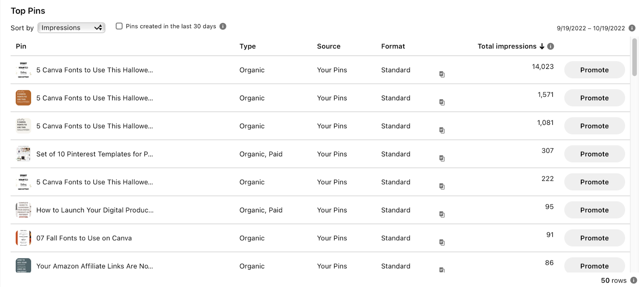The width and height of the screenshot is (644, 287).
Task: Click the stacked-checkmark icon in the 14,023 impressions row
Action: pyautogui.click(x=442, y=74)
